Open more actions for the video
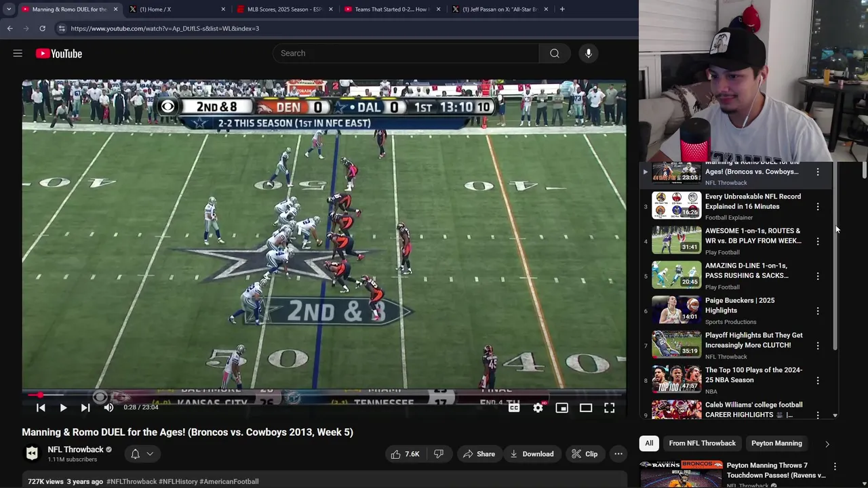This screenshot has height=488, width=868. 618,454
